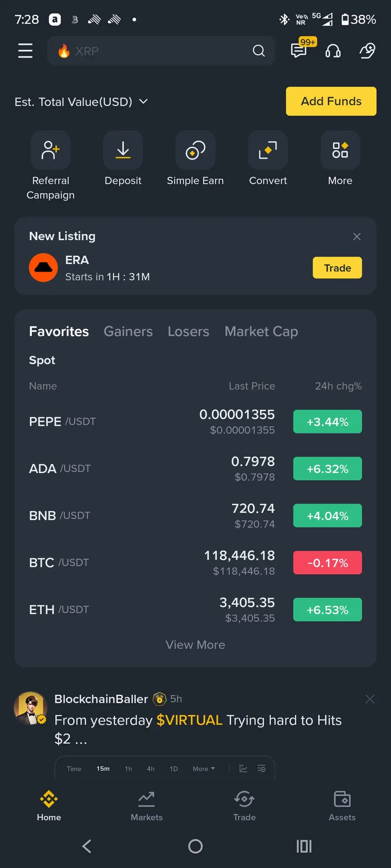Tap the Deposit download icon

pyautogui.click(x=123, y=150)
